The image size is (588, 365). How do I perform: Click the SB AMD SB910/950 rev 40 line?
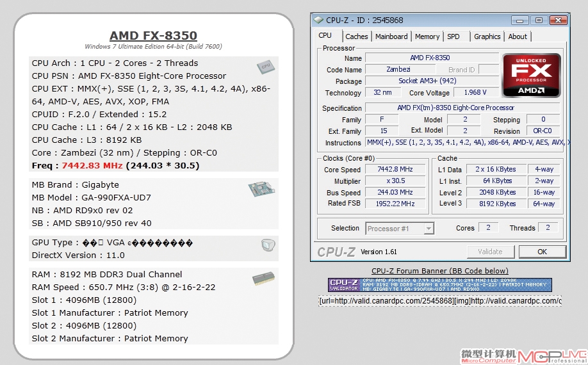[92, 223]
